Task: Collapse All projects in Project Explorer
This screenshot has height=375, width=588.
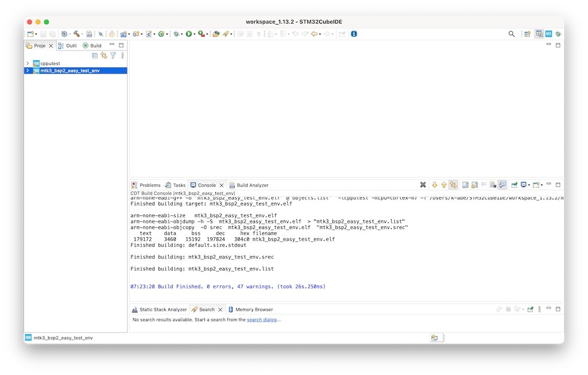Action: (x=95, y=55)
